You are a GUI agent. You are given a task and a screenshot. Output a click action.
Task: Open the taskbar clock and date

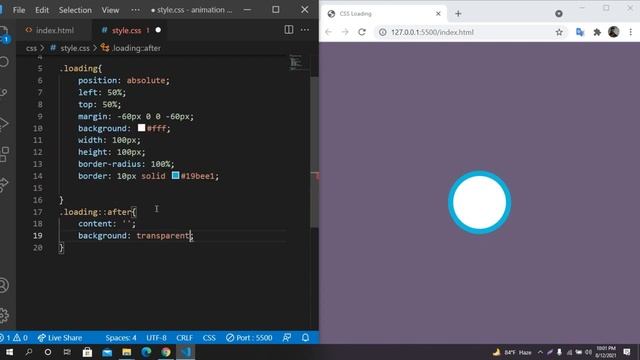click(606, 352)
